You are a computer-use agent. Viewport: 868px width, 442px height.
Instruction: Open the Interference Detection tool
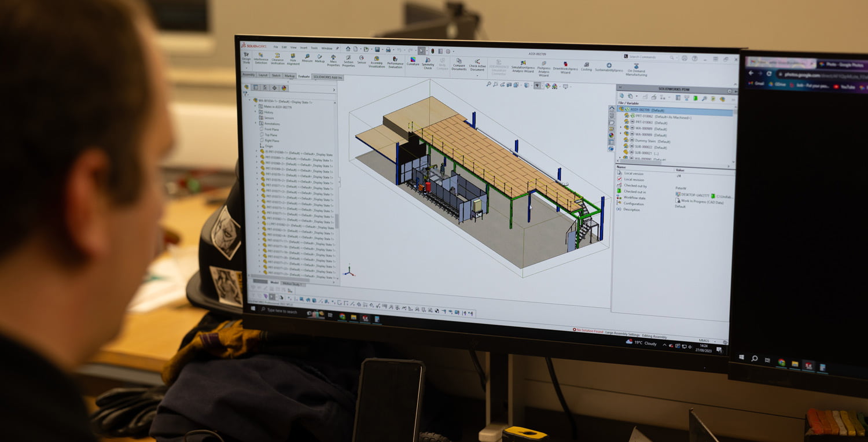(x=261, y=58)
